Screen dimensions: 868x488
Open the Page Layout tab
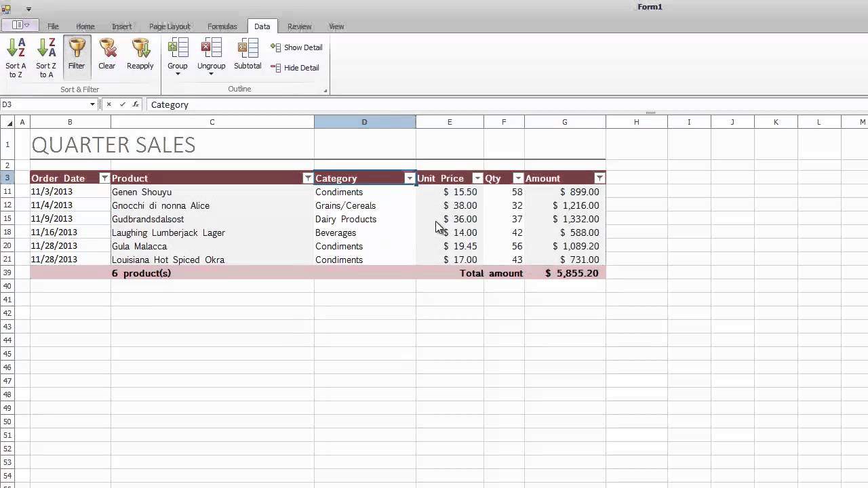point(170,26)
